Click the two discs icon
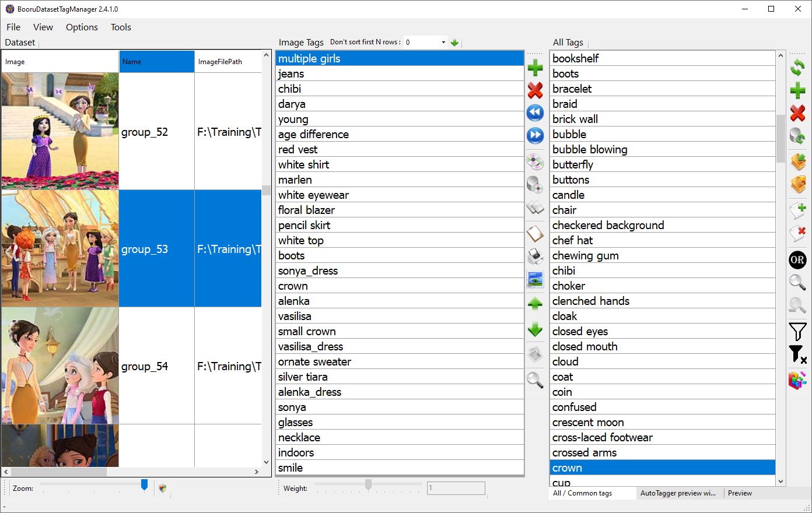Viewport: 812px width, 513px height. 535,161
